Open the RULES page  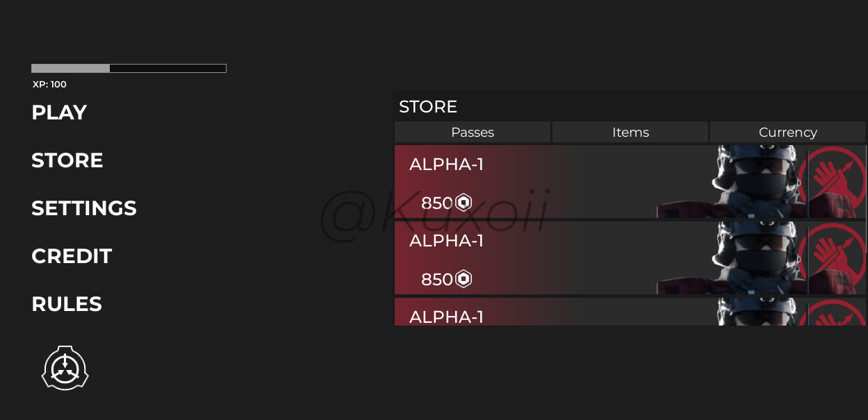click(67, 304)
